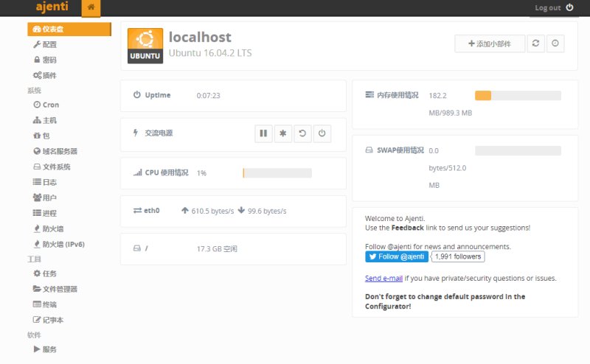This screenshot has height=364, width=590.
Task: Click the home icon in top bar
Action: tap(91, 7)
